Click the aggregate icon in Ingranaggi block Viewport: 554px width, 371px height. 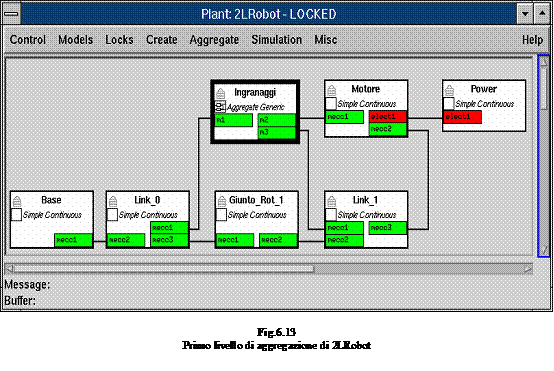[220, 107]
